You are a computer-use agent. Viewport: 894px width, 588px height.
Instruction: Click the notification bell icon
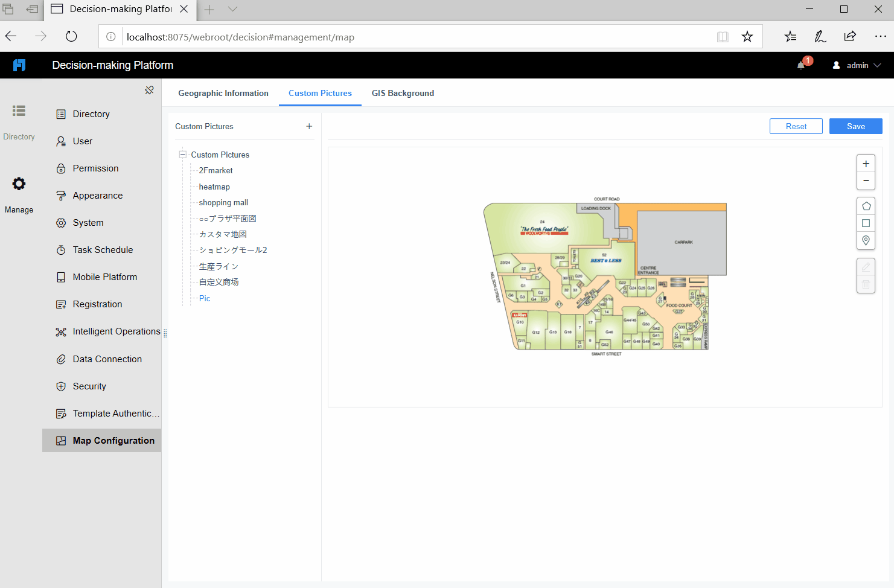click(x=801, y=65)
